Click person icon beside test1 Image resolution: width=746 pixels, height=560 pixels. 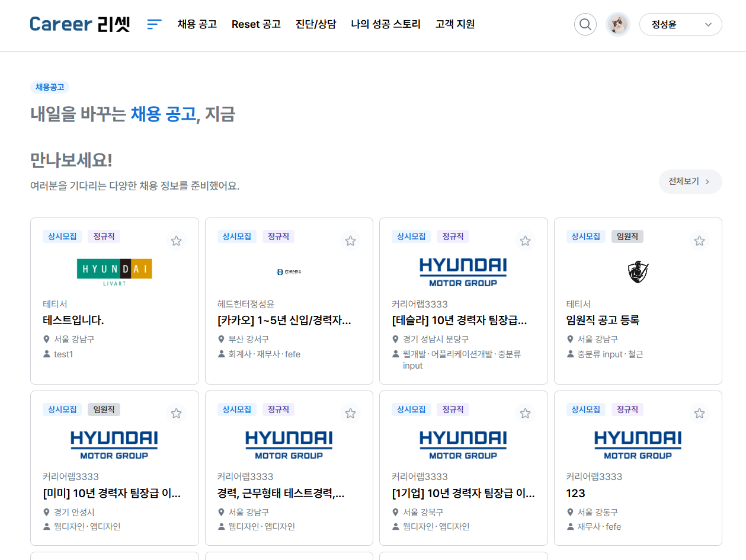pyautogui.click(x=47, y=354)
